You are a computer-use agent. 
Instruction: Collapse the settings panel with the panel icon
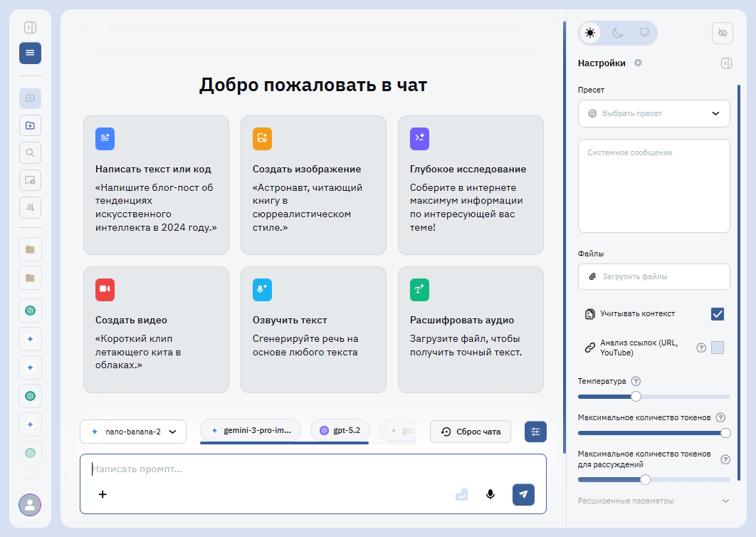pyautogui.click(x=726, y=63)
